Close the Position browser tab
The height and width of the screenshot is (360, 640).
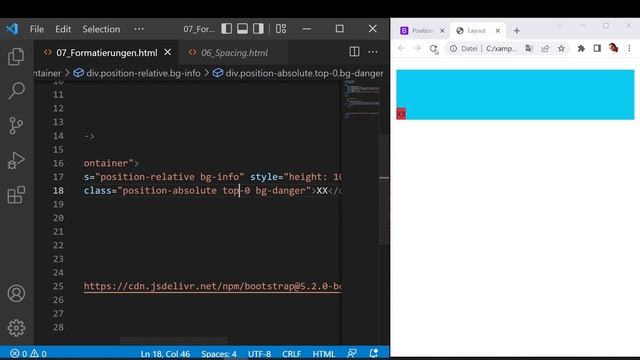click(x=442, y=31)
